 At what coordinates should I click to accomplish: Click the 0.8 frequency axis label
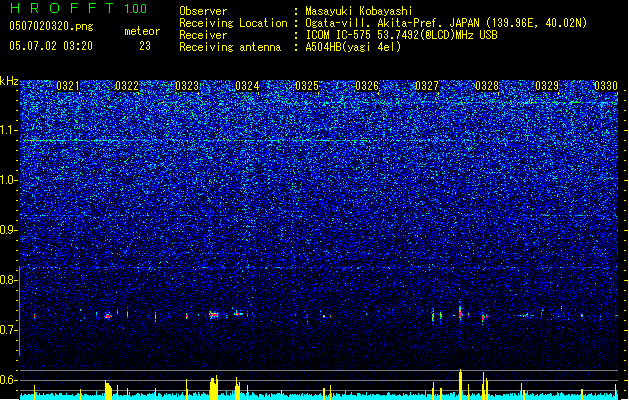[x=8, y=280]
